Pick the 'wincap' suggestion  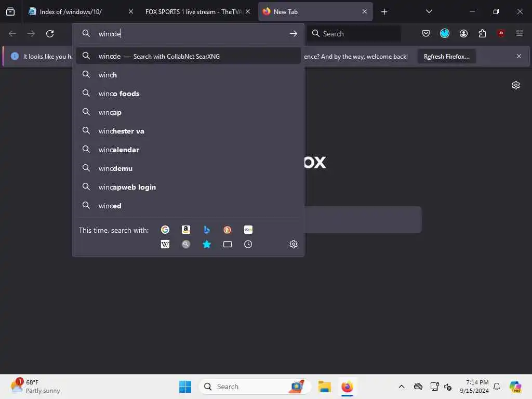(188, 112)
